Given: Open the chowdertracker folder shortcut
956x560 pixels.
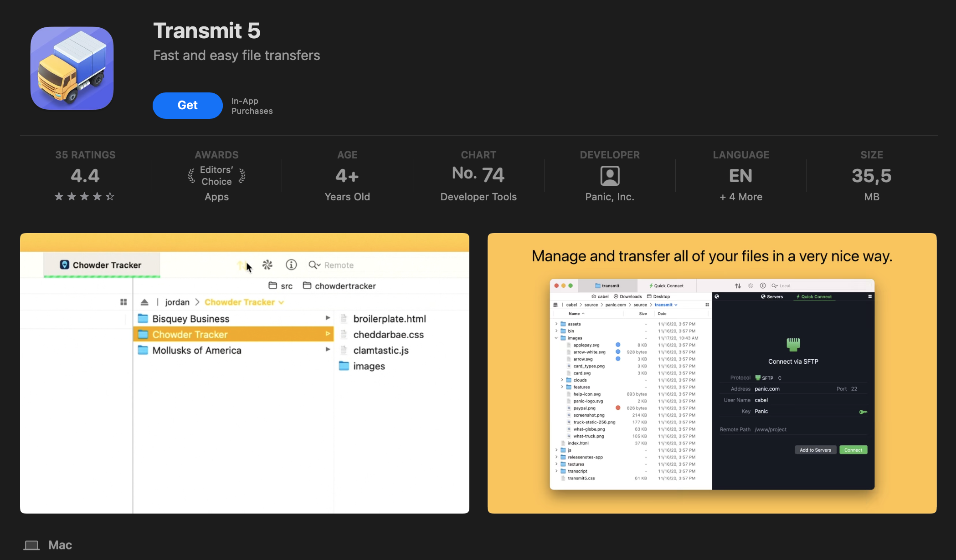Looking at the screenshot, I should pyautogui.click(x=339, y=286).
